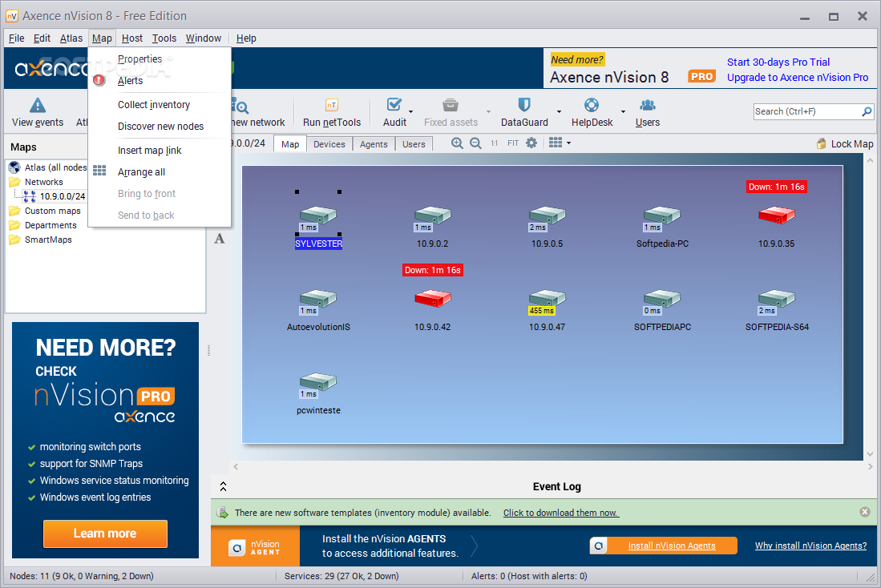Select the red 10.9.0.35 host icon
This screenshot has height=588, width=881.
tap(777, 215)
